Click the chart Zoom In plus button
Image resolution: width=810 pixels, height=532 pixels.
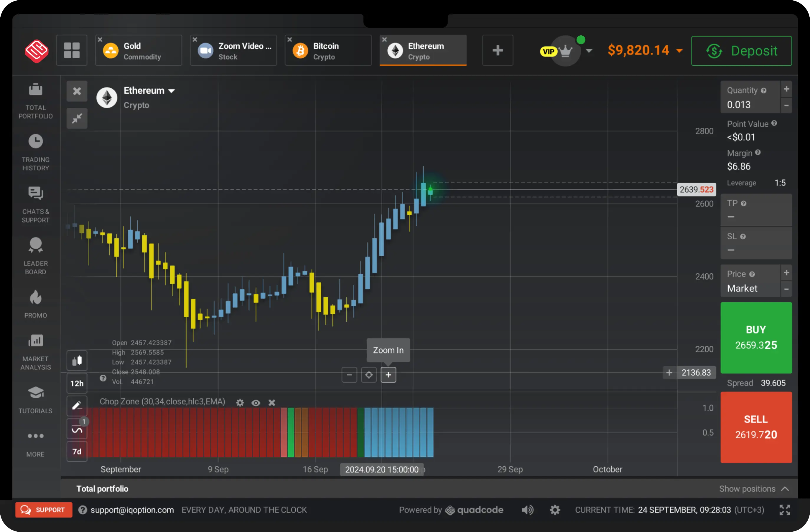pyautogui.click(x=388, y=375)
